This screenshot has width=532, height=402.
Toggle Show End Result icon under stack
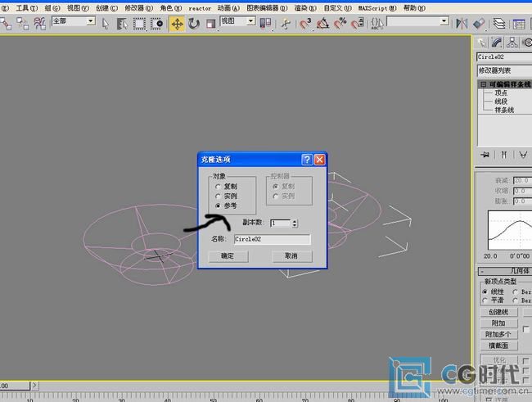504,155
